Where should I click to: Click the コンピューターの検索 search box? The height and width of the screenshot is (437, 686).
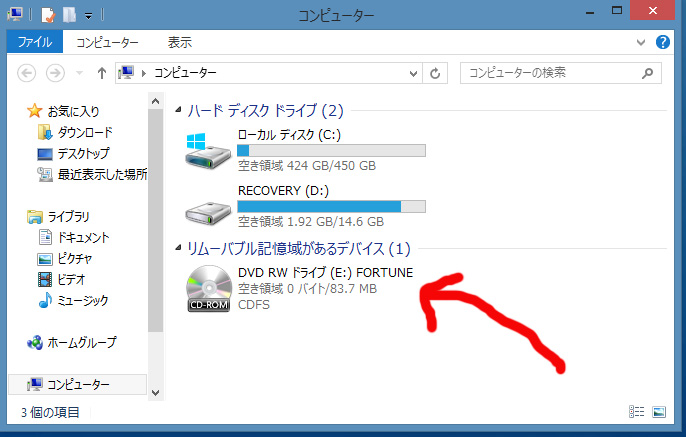coord(561,73)
